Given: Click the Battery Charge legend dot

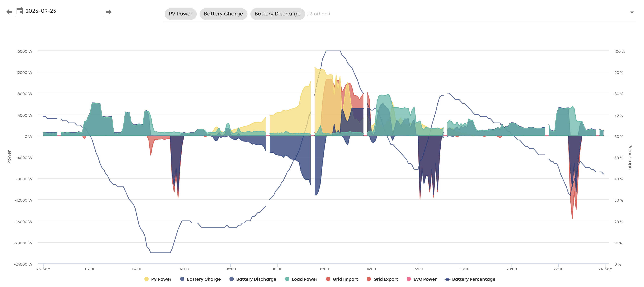Looking at the screenshot, I should click(x=182, y=279).
